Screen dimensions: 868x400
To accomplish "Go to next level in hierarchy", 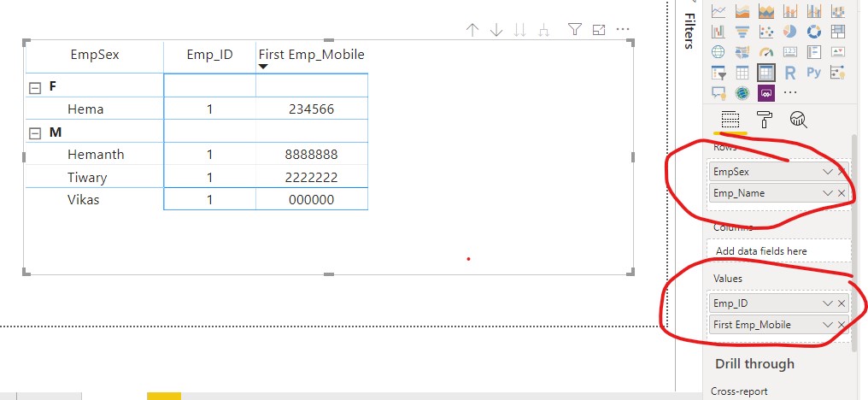I will (x=519, y=30).
